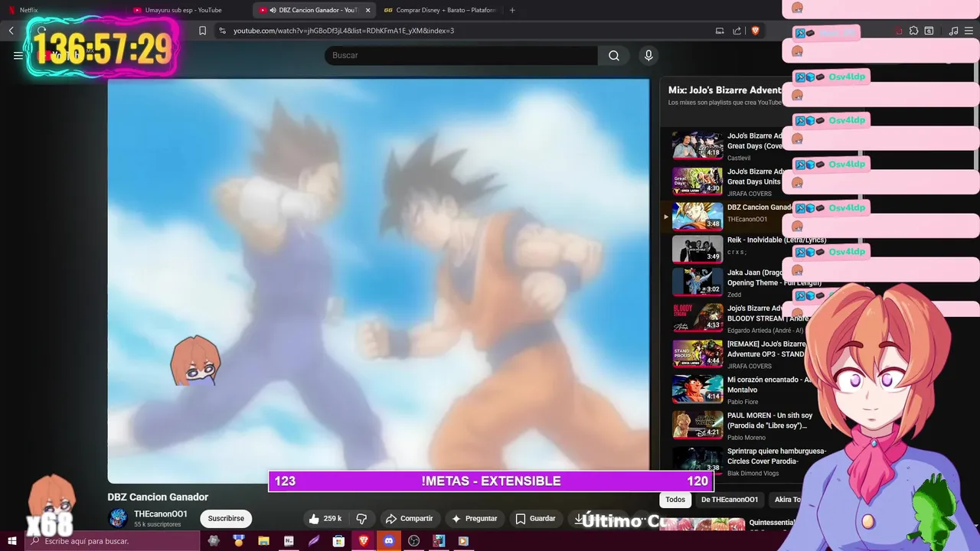Open the Brave playlist music note icon

(953, 31)
